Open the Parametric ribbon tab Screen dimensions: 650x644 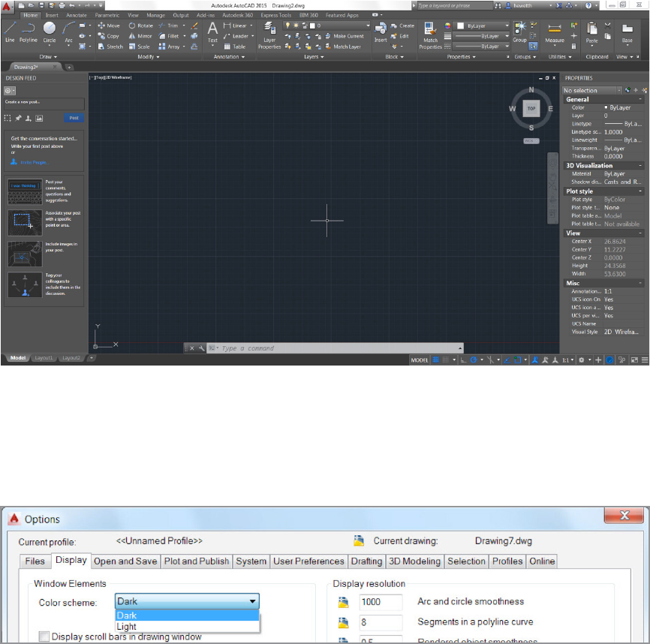click(x=107, y=15)
